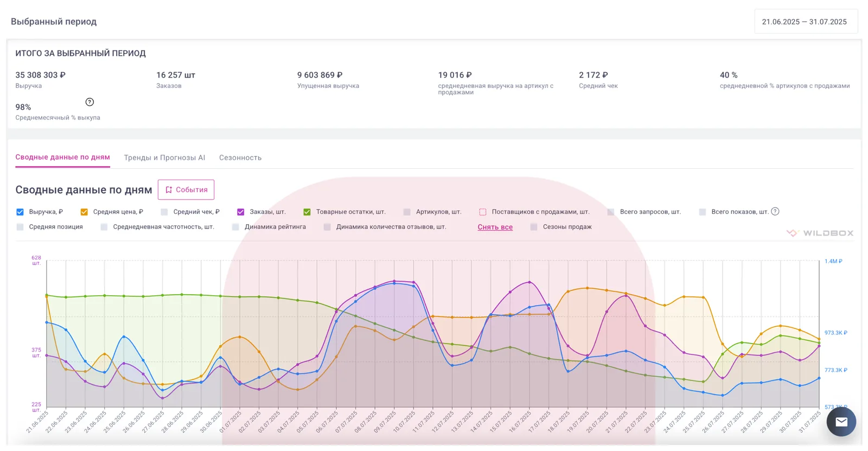Click the 375 шт. axis label
This screenshot has width=868, height=451.
(x=36, y=353)
